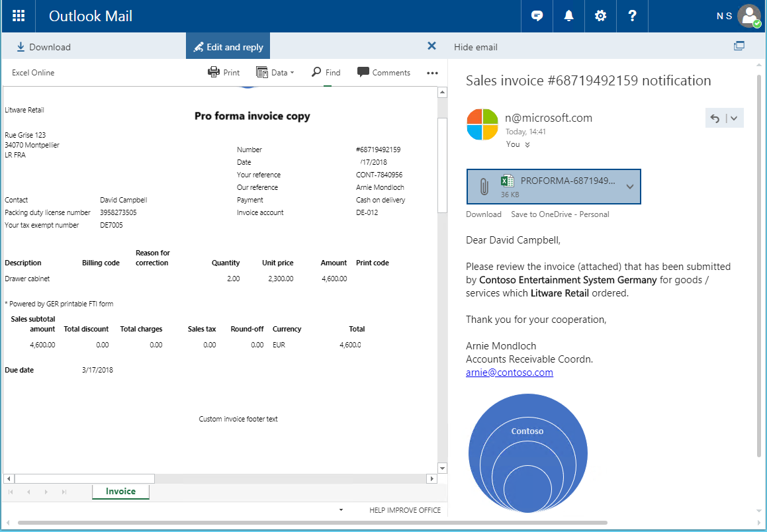Expand recipients chevrons next to You

click(527, 145)
